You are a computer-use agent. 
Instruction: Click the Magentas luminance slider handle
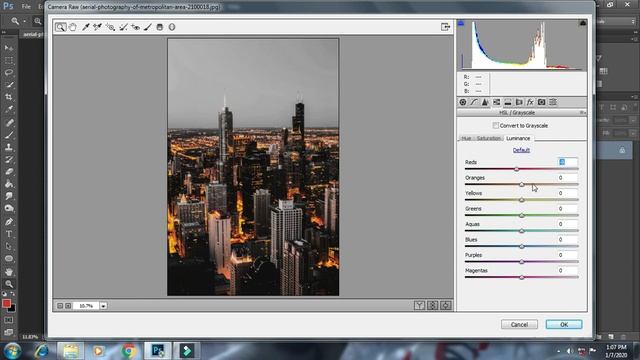click(522, 278)
